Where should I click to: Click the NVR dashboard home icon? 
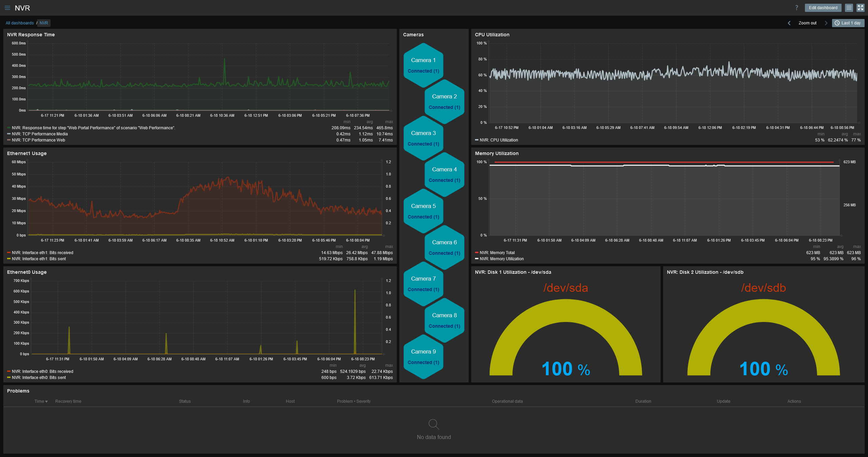click(x=43, y=22)
